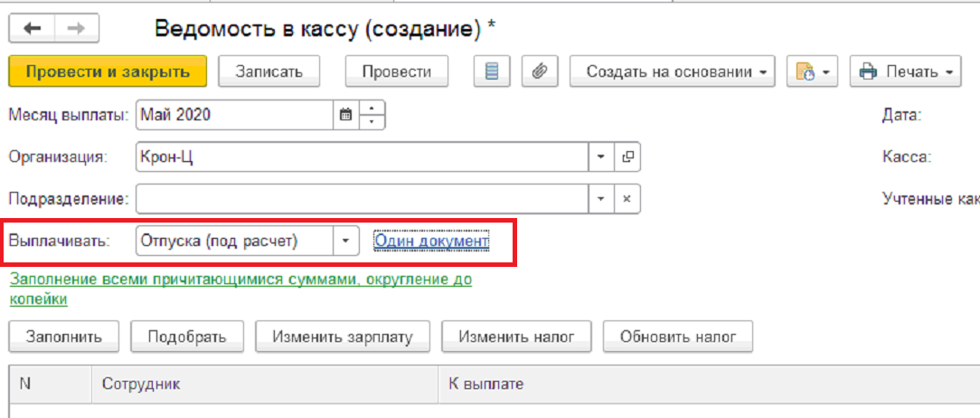Open the calendar picker for Месяц выплаты
Image resolution: width=980 pixels, height=418 pixels.
pyautogui.click(x=345, y=115)
